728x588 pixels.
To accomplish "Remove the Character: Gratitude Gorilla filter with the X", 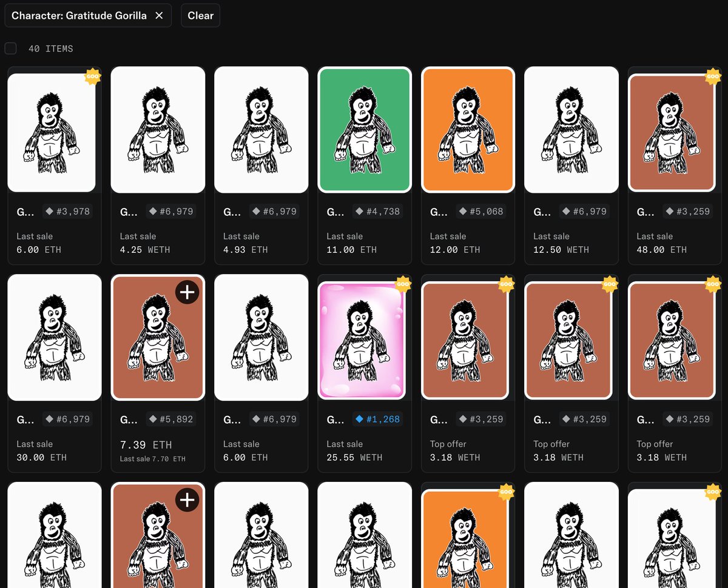I will [x=159, y=16].
